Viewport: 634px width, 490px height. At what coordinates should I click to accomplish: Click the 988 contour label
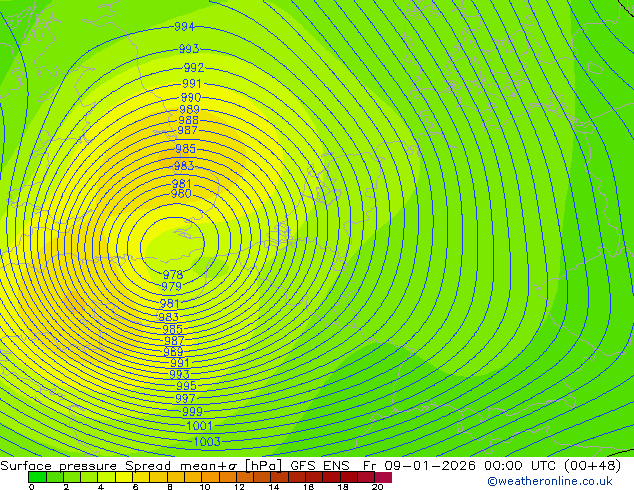(188, 120)
